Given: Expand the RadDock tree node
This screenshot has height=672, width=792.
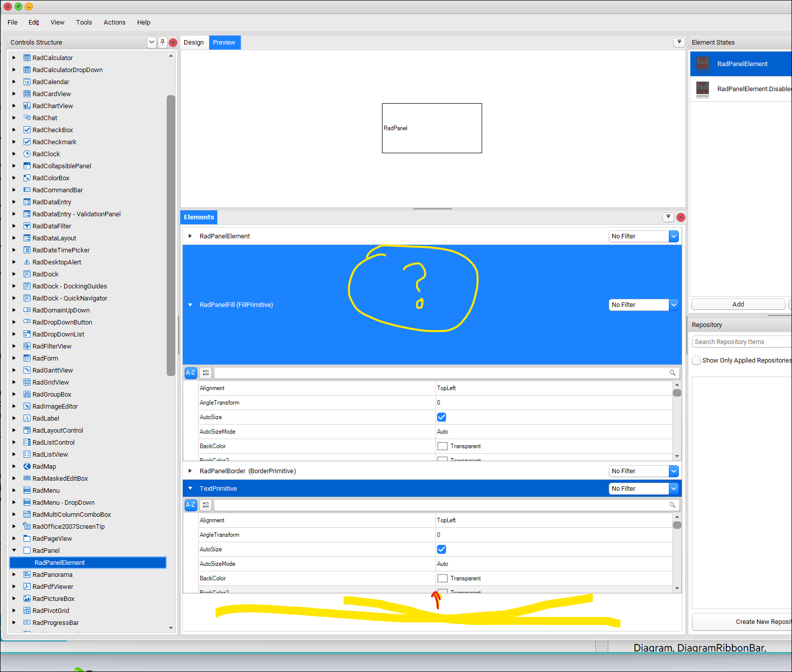Looking at the screenshot, I should point(14,274).
